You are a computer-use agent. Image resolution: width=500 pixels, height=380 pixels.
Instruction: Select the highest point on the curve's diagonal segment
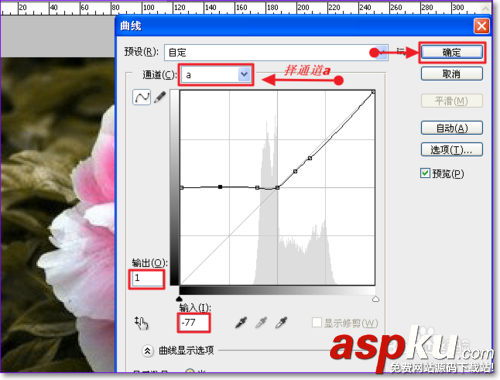point(310,158)
